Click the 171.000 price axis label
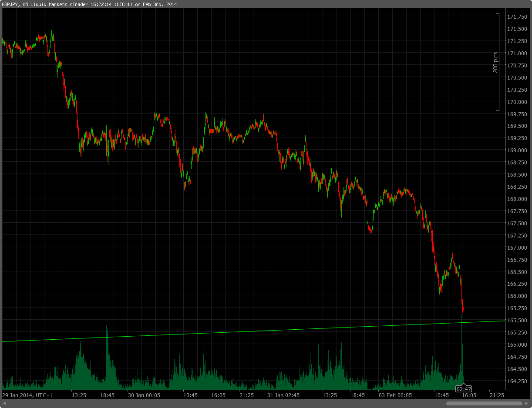 tap(517, 54)
